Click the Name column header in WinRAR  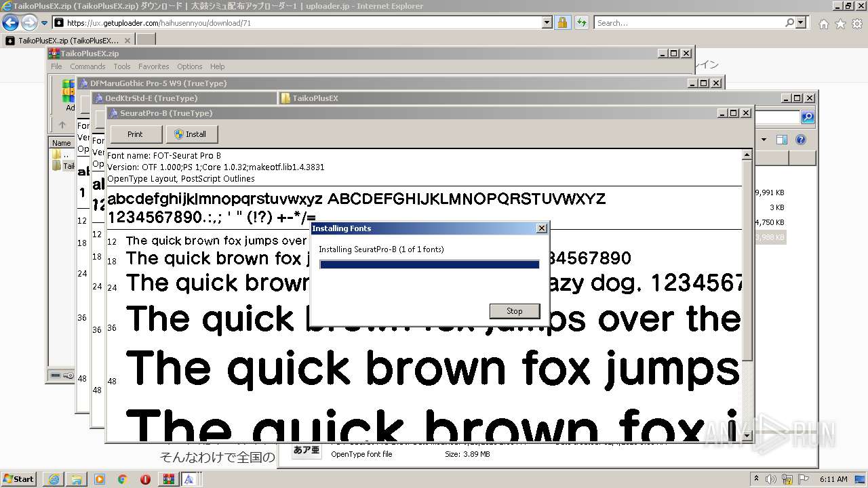(x=62, y=143)
